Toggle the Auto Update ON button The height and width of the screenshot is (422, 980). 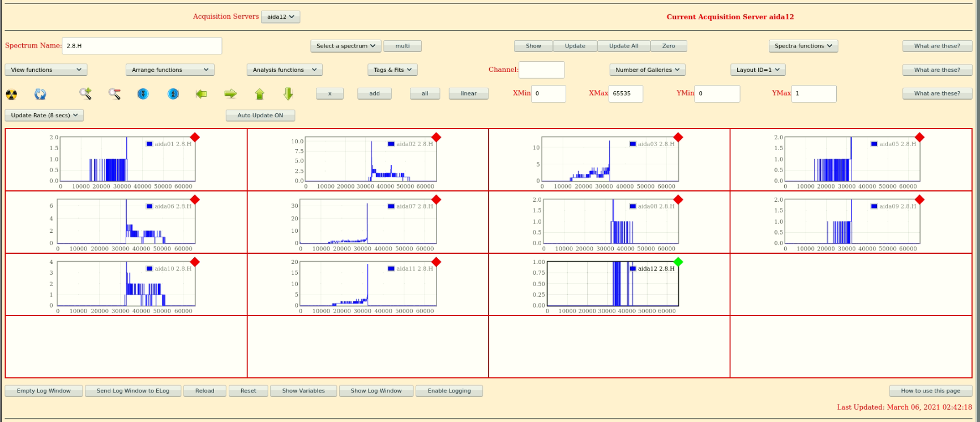click(260, 116)
